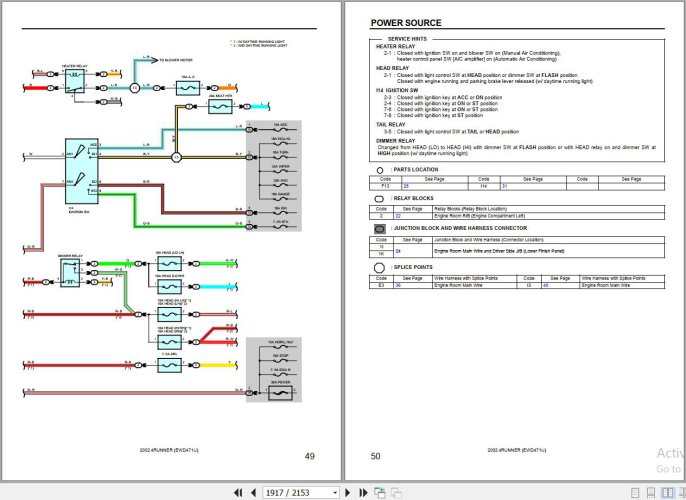Viewport: 686px width, 500px height.
Task: Click the heater relay symbol in the diagram
Action: 75,80
